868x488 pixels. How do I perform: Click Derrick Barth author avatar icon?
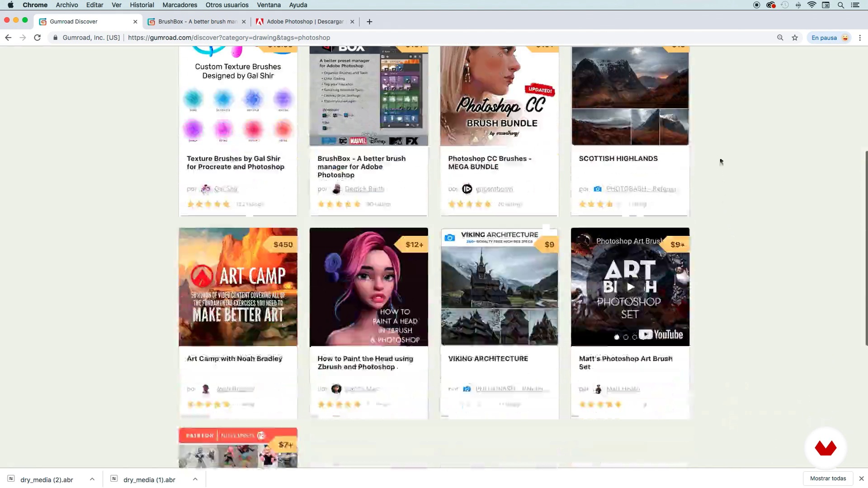(x=336, y=189)
